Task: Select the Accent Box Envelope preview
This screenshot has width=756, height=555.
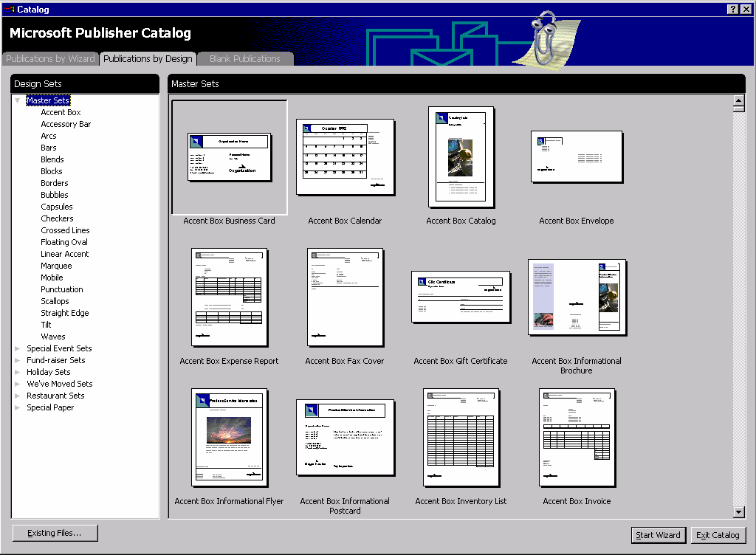Action: [x=577, y=157]
